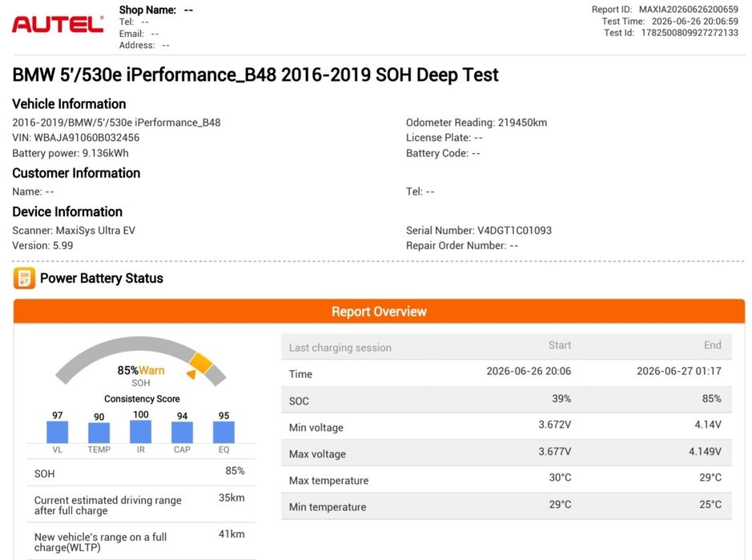Click the VL consistency bar
This screenshot has height=560, width=752.
pyautogui.click(x=57, y=432)
